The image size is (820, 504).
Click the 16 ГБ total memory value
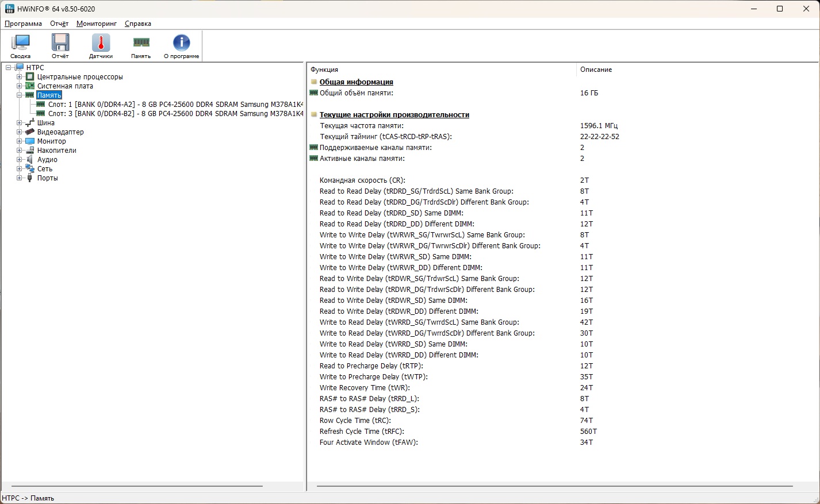pos(589,93)
